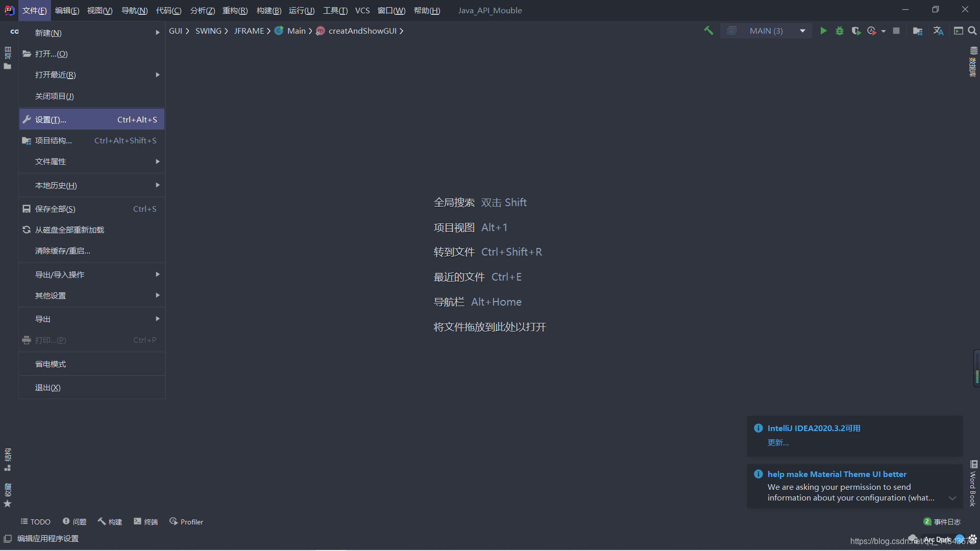Run with coverage shield icon
980x551 pixels.
(x=856, y=31)
